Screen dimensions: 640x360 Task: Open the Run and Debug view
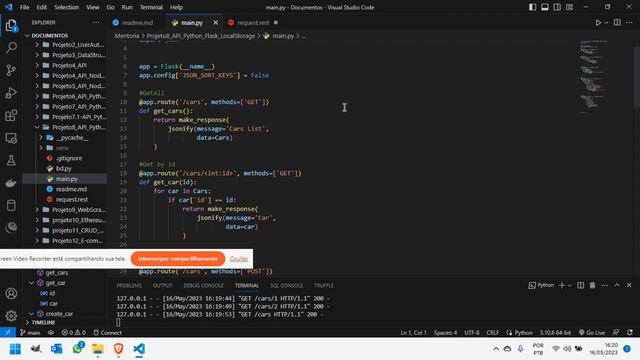pyautogui.click(x=11, y=93)
